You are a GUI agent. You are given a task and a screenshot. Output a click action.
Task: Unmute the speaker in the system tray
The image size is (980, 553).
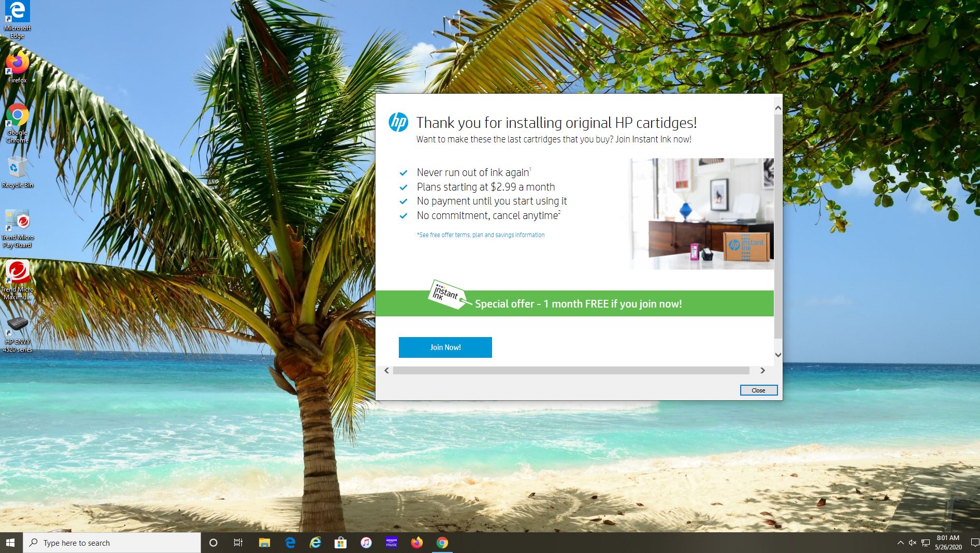912,543
